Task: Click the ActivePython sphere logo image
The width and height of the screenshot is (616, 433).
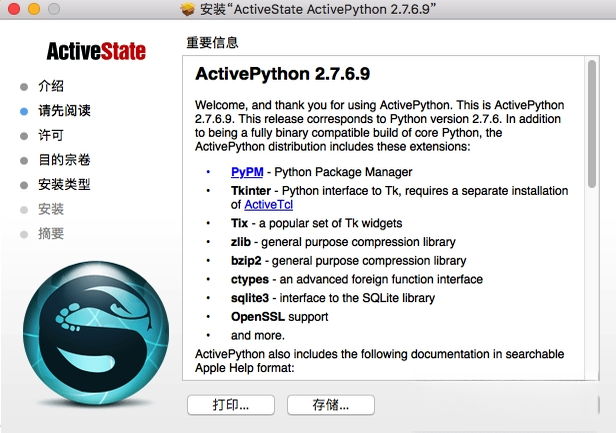Action: [x=96, y=333]
